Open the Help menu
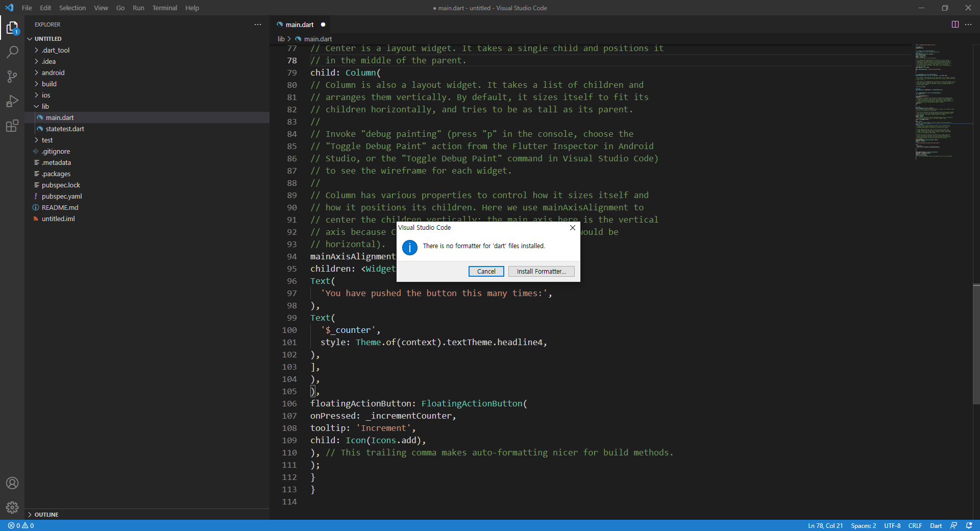The image size is (980, 531). click(192, 8)
